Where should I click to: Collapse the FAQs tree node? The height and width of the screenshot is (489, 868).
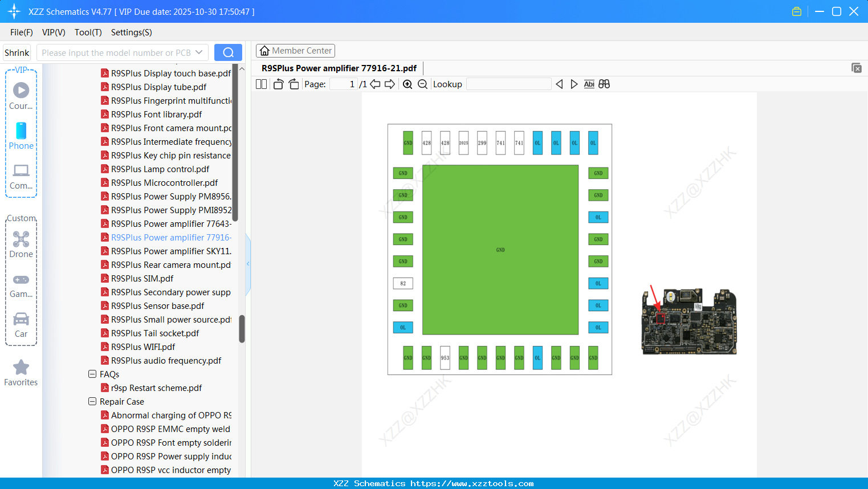pos(92,374)
